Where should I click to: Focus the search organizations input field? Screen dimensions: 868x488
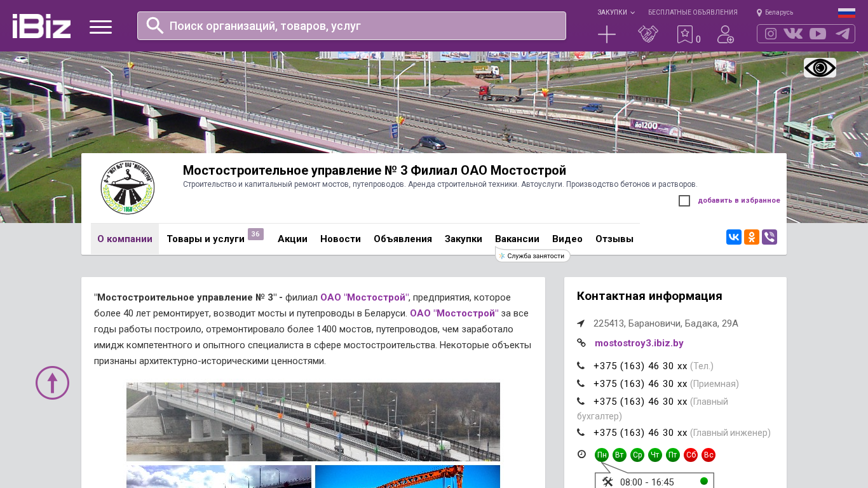351,25
